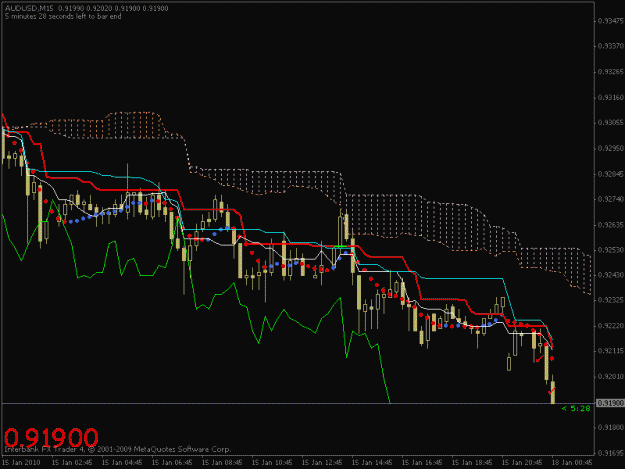Select the '15 Jan 04:45' time label
This screenshot has height=469, width=625.
(122, 463)
